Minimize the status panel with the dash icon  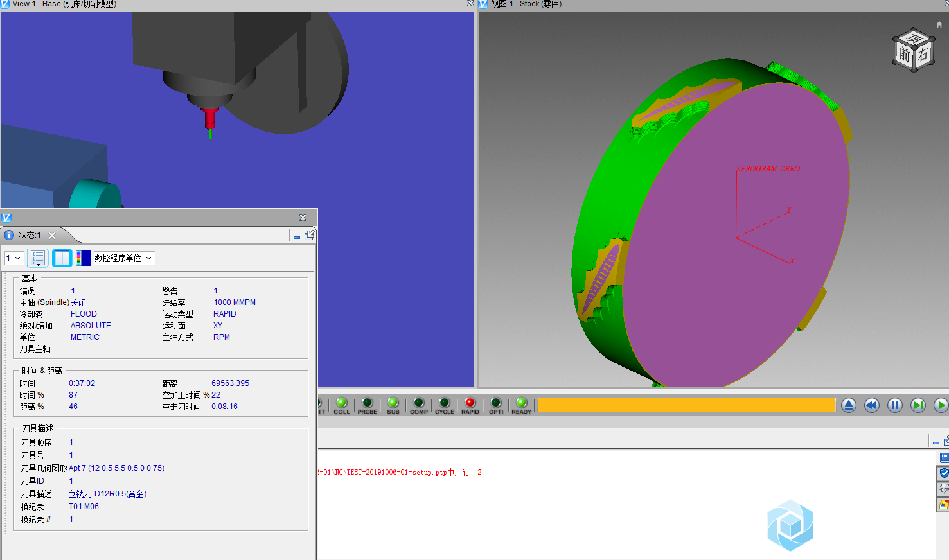(x=297, y=237)
